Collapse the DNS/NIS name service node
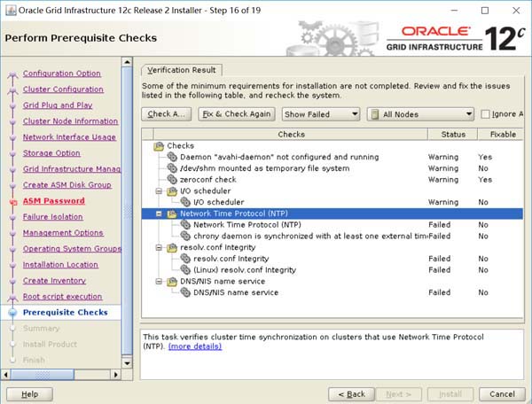Image resolution: width=532 pixels, height=404 pixels. (x=159, y=282)
